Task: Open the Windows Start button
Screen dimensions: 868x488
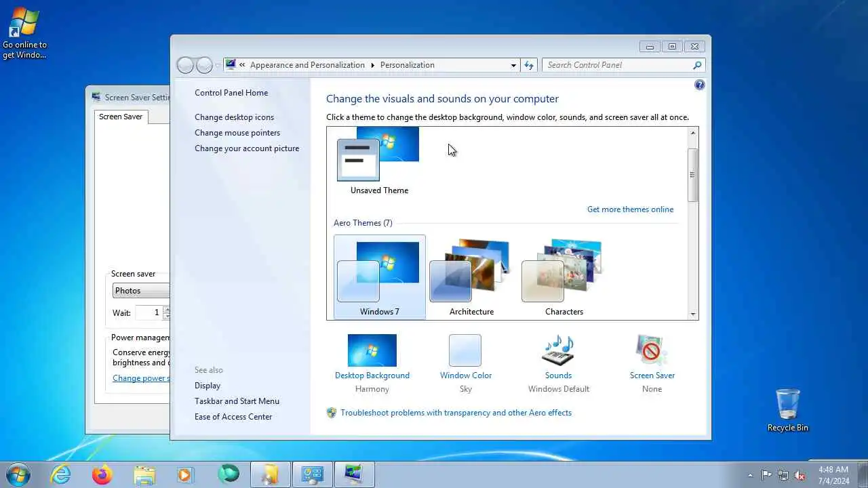Action: click(x=18, y=474)
